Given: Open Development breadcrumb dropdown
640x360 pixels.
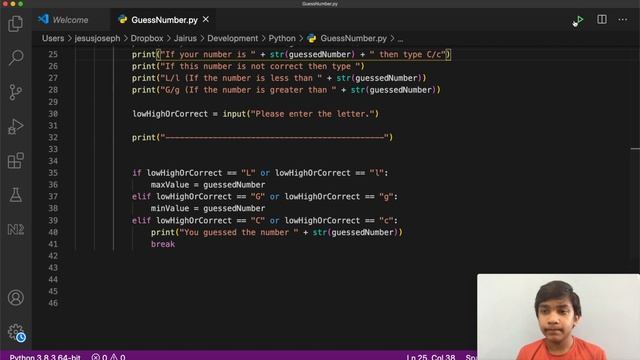Looking at the screenshot, I should click(233, 38).
